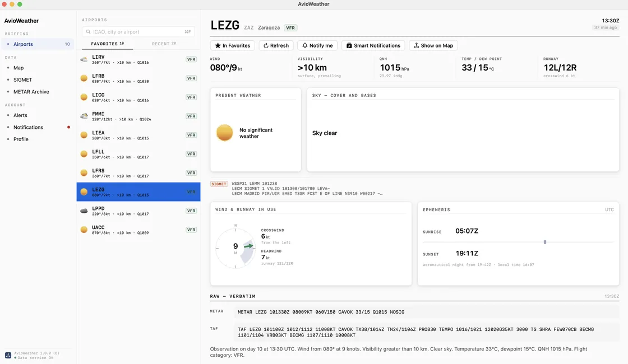This screenshot has width=628, height=364.
Task: Click the wind compass dial
Action: (235, 249)
